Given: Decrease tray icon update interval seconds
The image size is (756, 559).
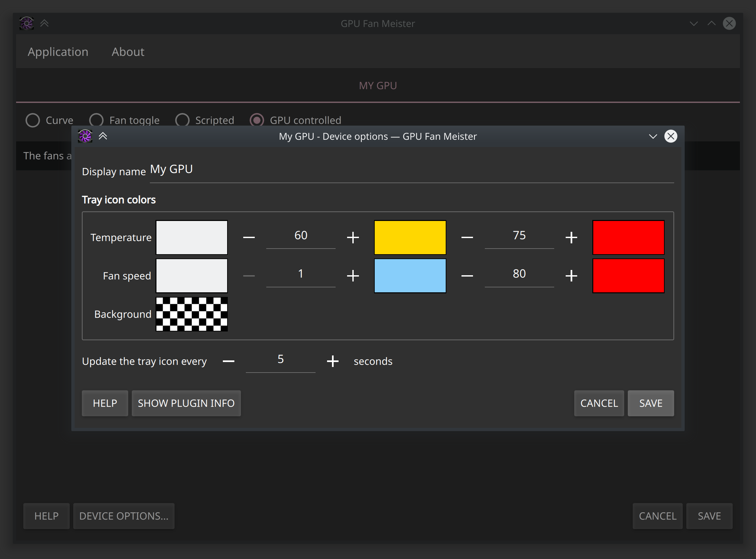Looking at the screenshot, I should click(x=229, y=361).
